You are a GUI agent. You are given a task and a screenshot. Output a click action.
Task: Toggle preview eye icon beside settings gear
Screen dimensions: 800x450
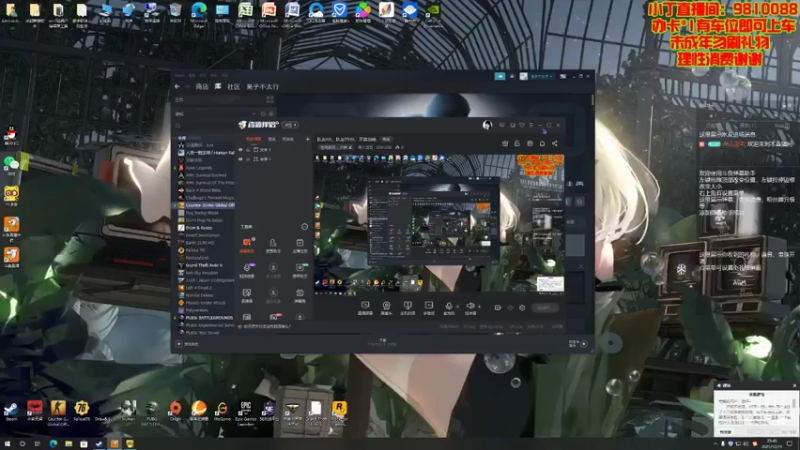point(510,308)
